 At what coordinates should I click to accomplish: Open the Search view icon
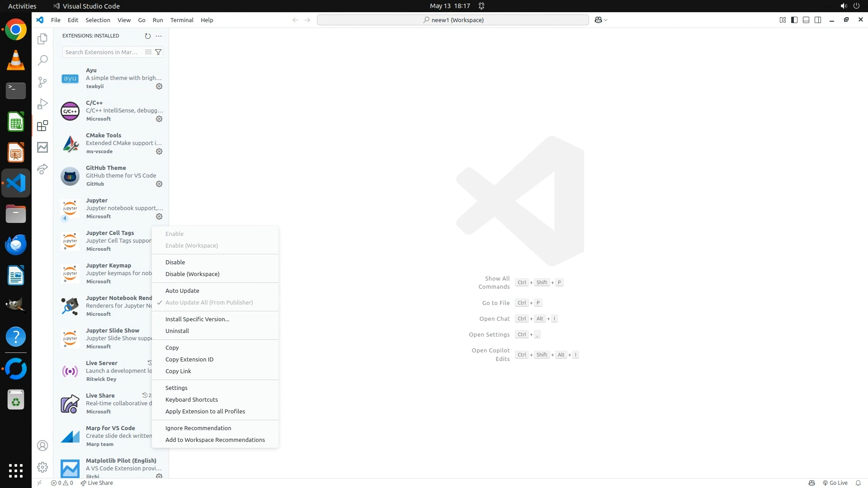pos(42,60)
